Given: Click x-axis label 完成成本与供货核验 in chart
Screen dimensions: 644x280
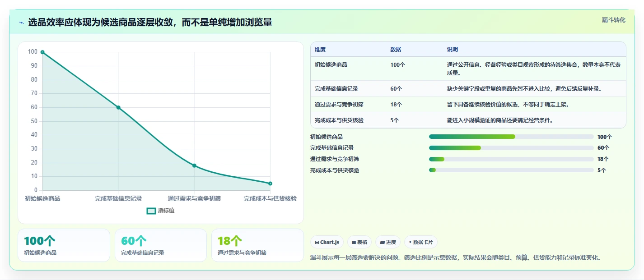Looking at the screenshot, I should (x=270, y=198).
